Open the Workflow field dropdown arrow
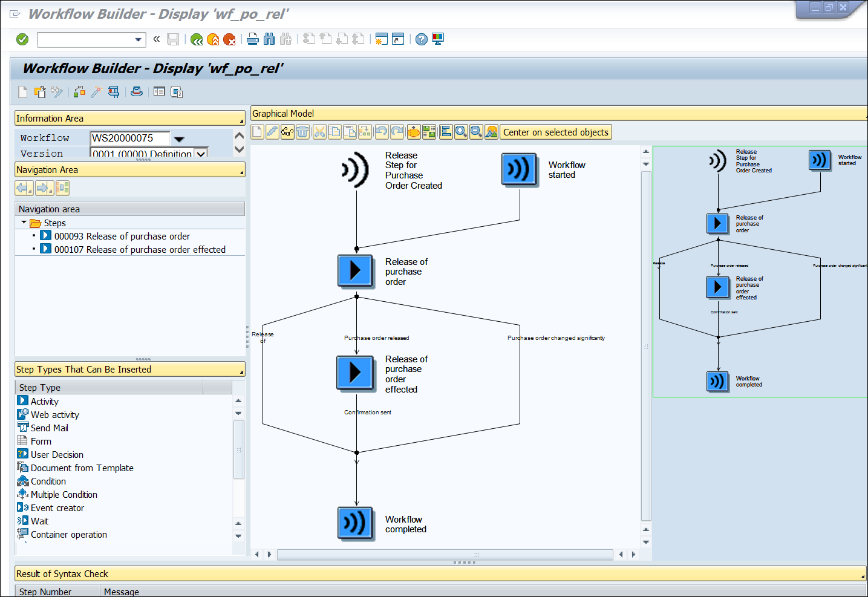Viewport: 868px width, 597px height. [179, 138]
